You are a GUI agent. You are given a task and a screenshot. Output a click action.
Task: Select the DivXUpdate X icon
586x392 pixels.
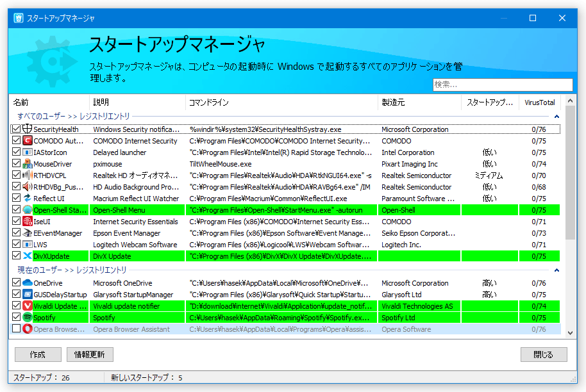(x=28, y=256)
